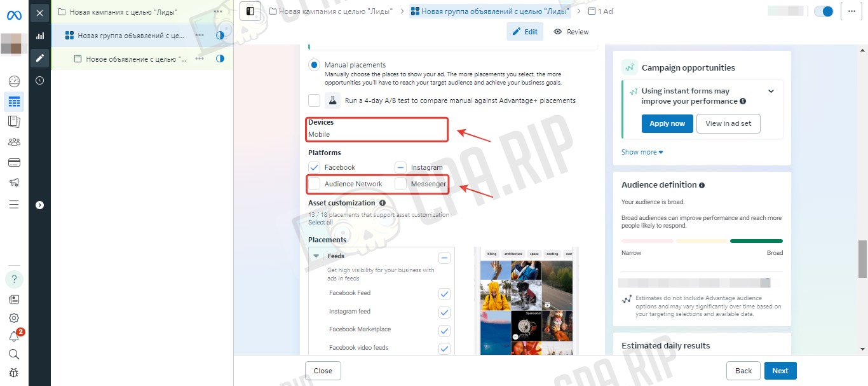Close the editor with the X icon

39,12
